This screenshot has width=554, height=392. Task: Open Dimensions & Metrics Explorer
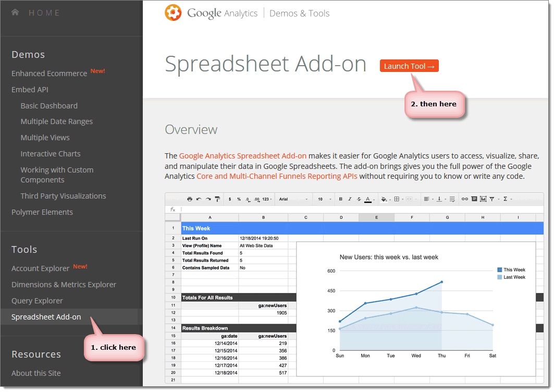pos(64,285)
